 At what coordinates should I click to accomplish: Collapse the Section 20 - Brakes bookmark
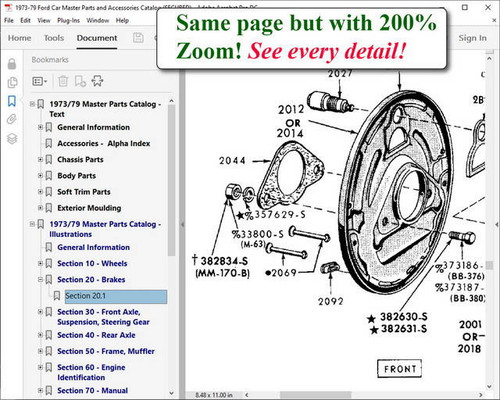40,279
